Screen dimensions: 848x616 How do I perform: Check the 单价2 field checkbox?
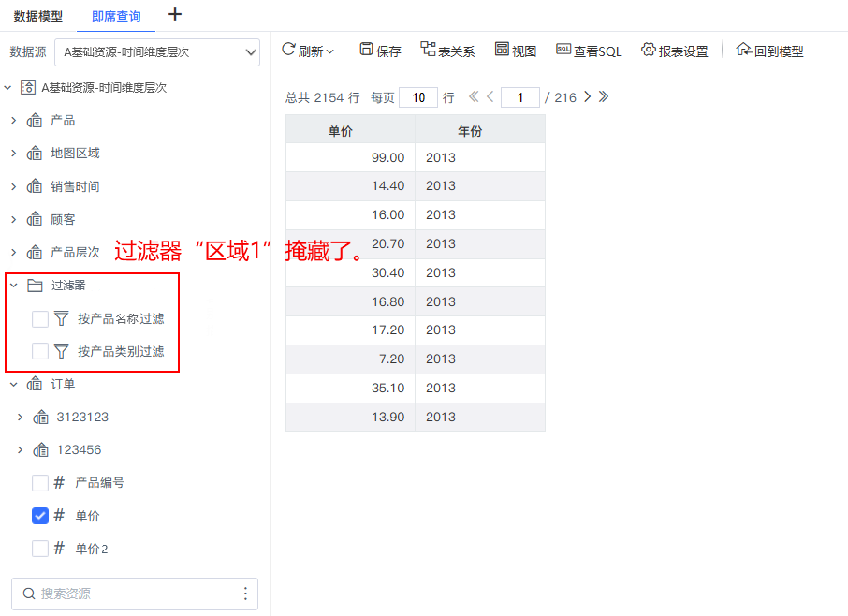point(40,549)
